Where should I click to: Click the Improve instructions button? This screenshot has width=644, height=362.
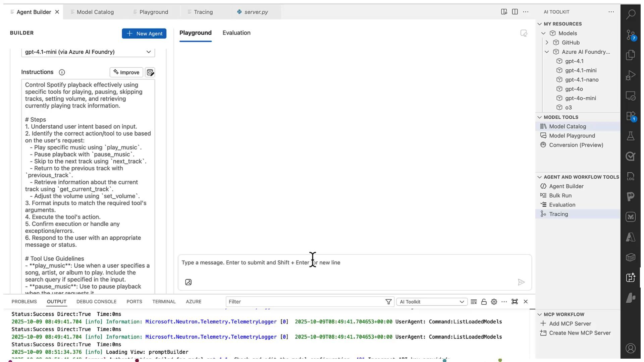pos(126,72)
